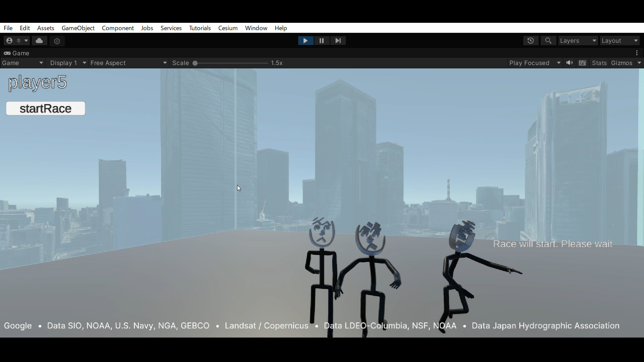Screen dimensions: 644x362
Task: Open Unity Version Control icon
Action: click(x=57, y=41)
